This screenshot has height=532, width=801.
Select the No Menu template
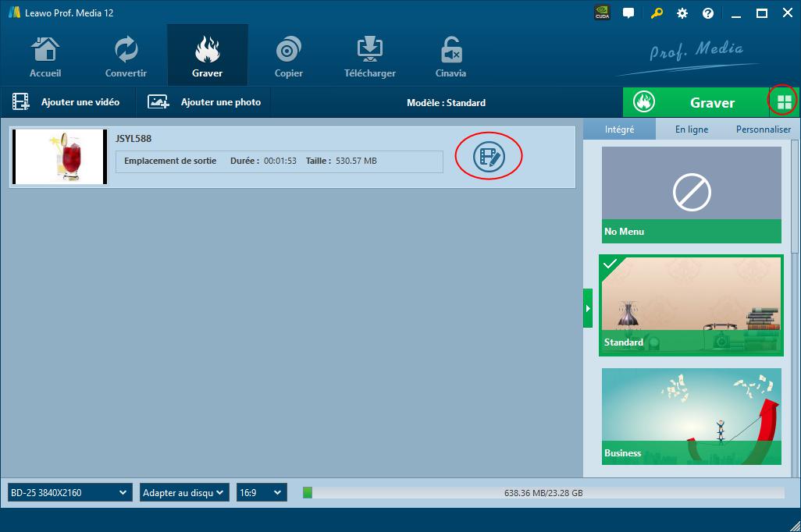[x=692, y=195]
